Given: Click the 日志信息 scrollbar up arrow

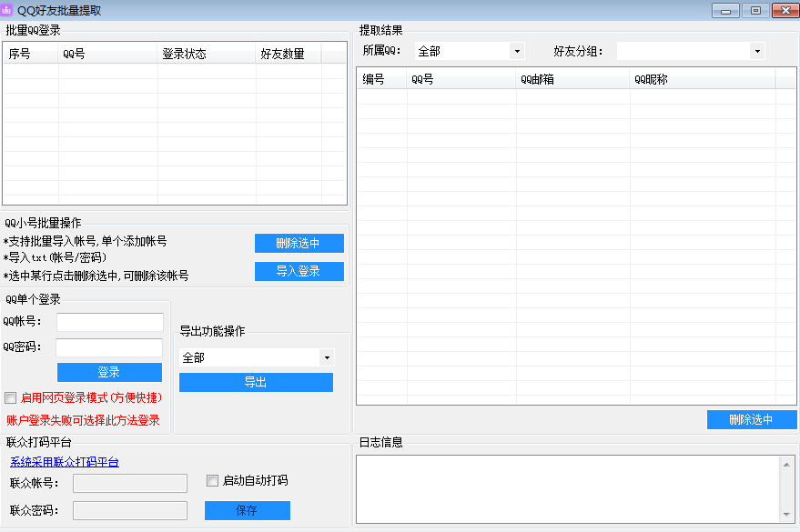Looking at the screenshot, I should (x=786, y=464).
